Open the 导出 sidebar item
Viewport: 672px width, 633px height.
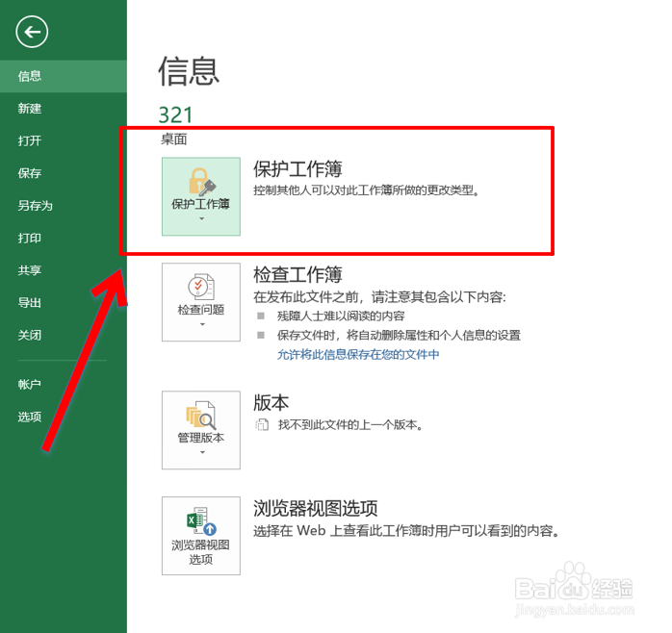tap(64, 303)
